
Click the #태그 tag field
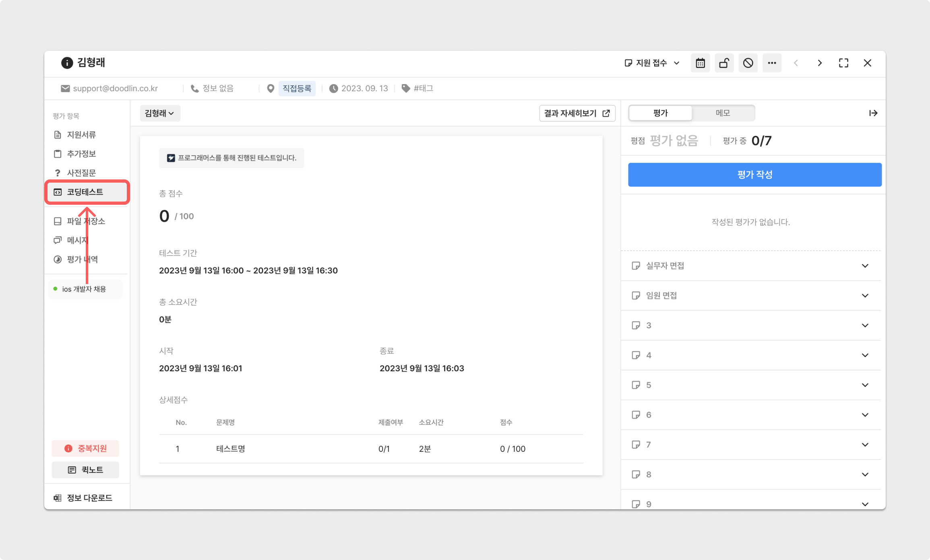point(423,89)
